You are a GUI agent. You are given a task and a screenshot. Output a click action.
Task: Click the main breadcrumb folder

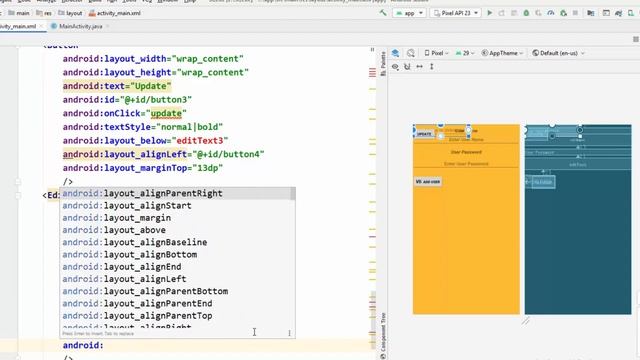pos(19,13)
